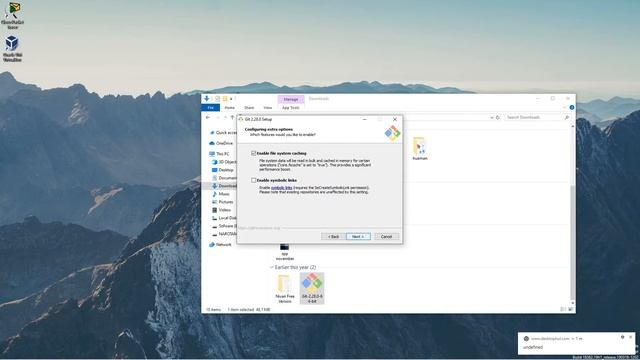
Task: Tick the Enable symbolic links checkbox
Action: pos(253,180)
